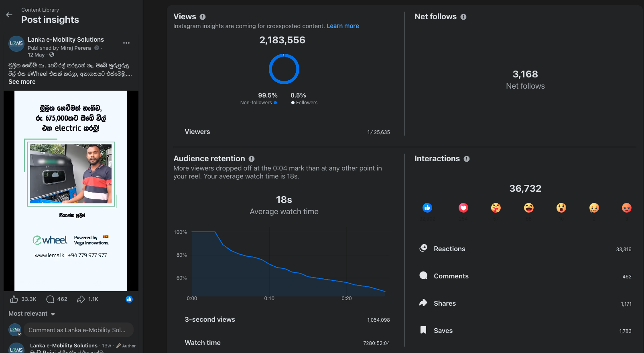Select the Wow reaction emoji
Viewport: 644px width, 353px height.
click(561, 208)
